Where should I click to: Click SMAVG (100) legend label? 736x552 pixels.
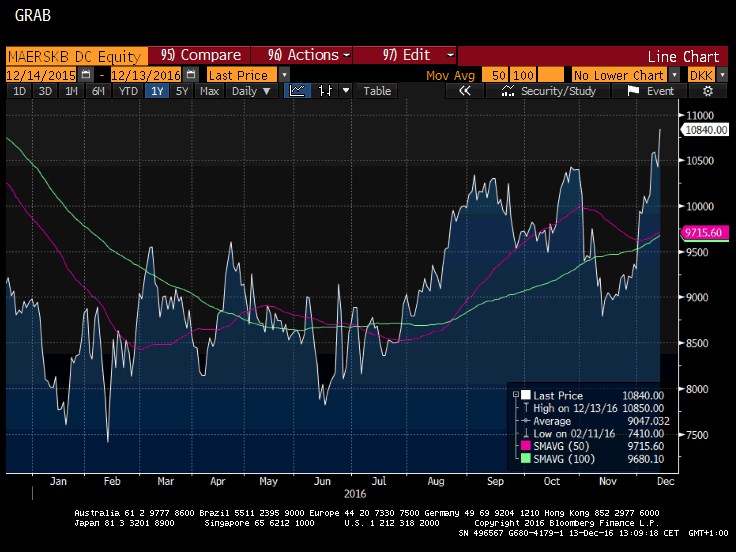click(x=564, y=459)
